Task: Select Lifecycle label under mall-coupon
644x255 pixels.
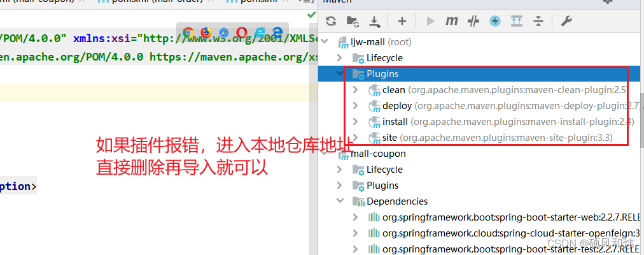Action: [x=384, y=170]
